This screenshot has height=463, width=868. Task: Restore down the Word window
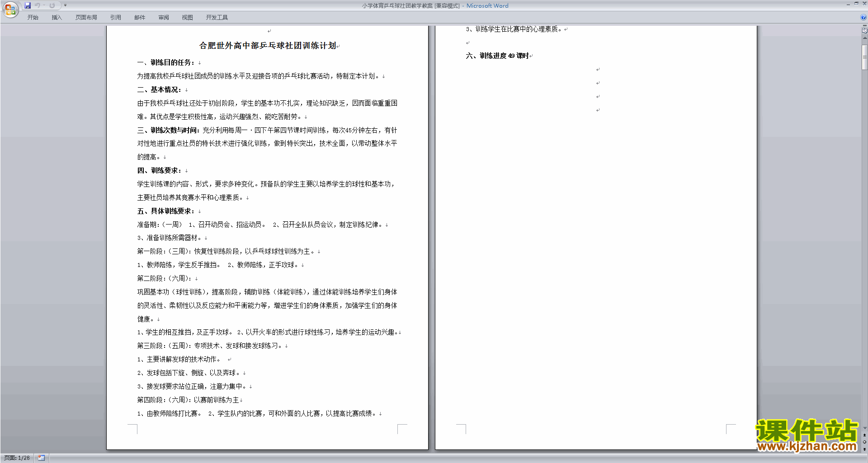pyautogui.click(x=856, y=4)
